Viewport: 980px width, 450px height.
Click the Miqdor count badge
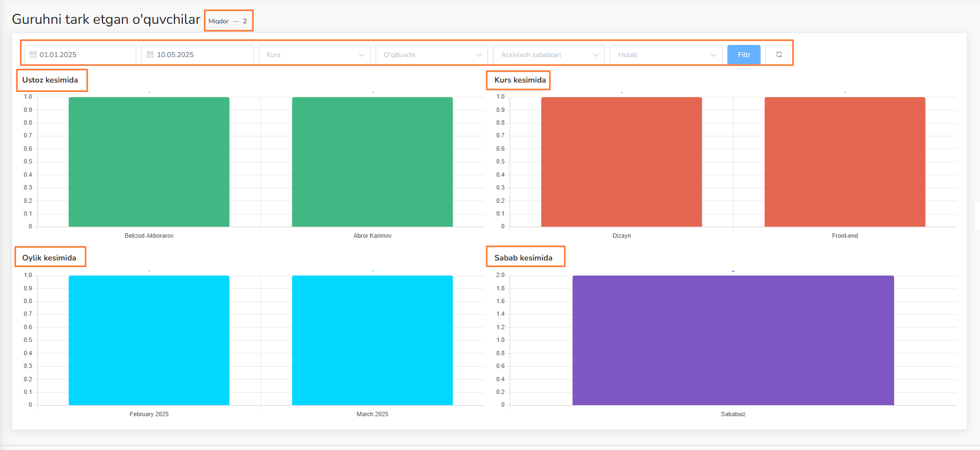coord(228,21)
